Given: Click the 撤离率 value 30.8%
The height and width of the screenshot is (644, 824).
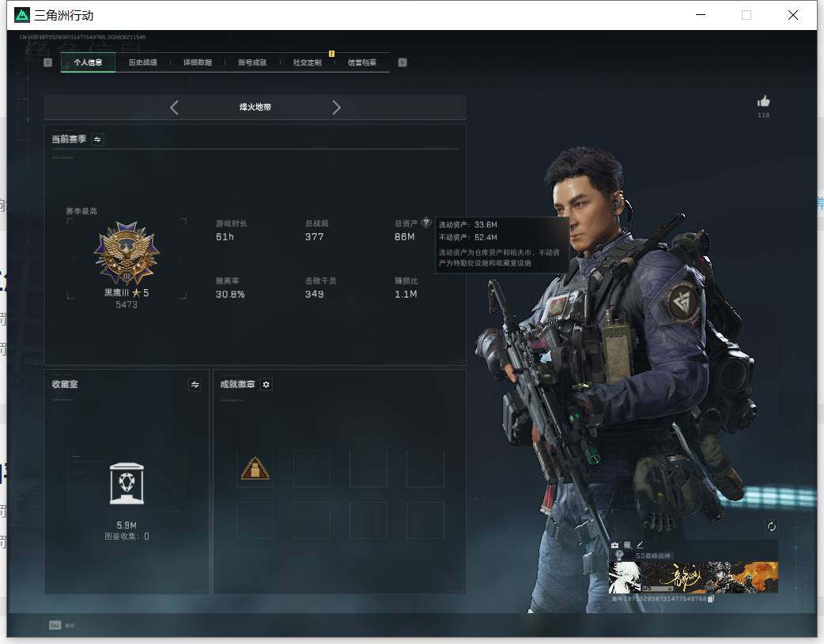Looking at the screenshot, I should pyautogui.click(x=230, y=294).
